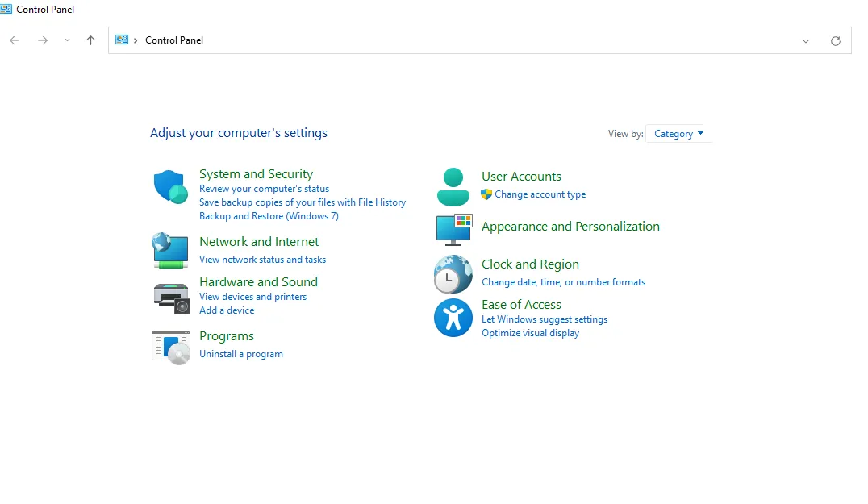Expand the address bar history chevron
The width and height of the screenshot is (868, 504).
click(805, 40)
